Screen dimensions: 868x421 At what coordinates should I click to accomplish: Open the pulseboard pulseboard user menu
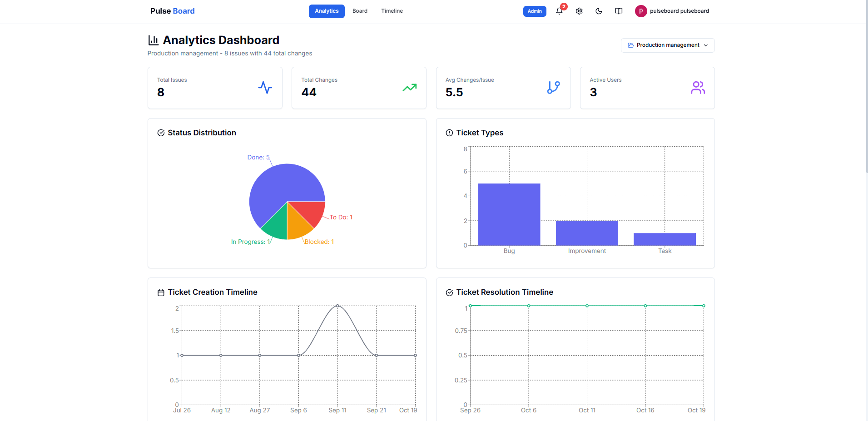[679, 11]
